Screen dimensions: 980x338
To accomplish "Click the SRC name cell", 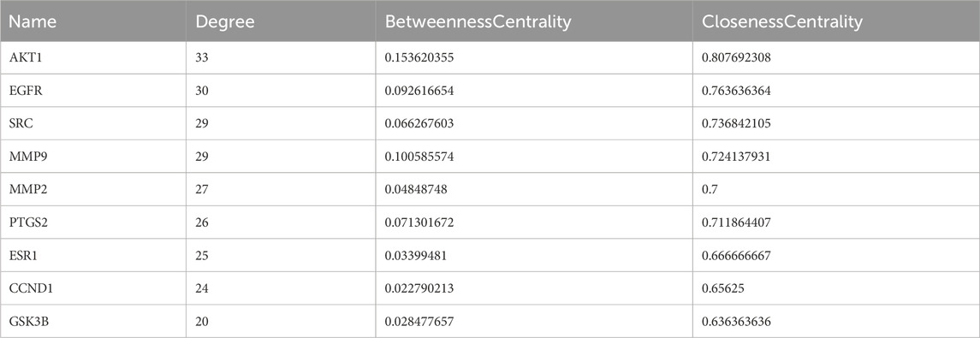I will [21, 124].
